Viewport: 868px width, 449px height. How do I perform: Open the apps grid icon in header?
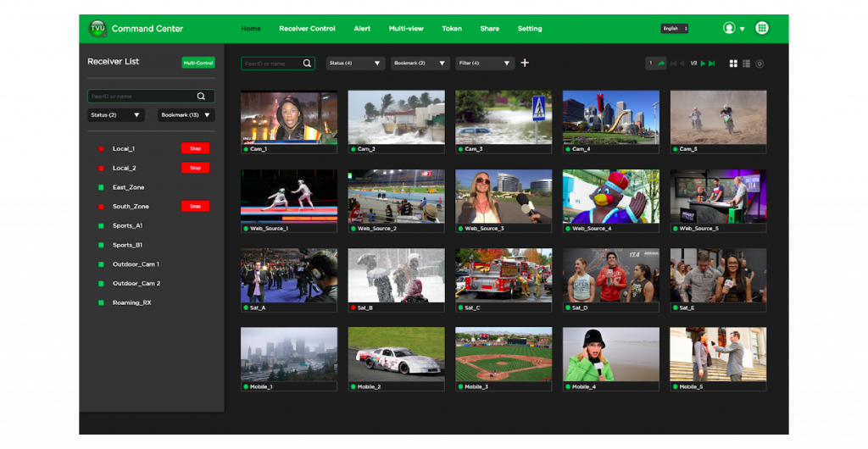click(x=762, y=28)
